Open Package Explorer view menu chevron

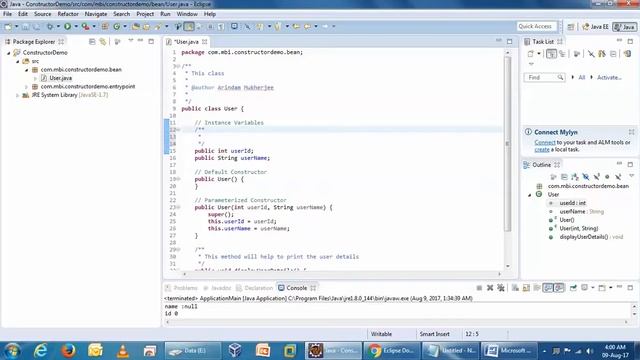131,41
